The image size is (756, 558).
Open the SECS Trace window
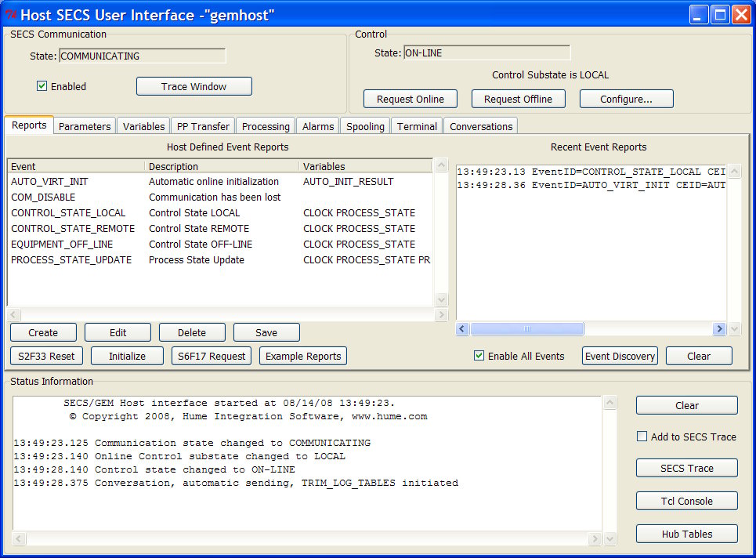(x=686, y=468)
